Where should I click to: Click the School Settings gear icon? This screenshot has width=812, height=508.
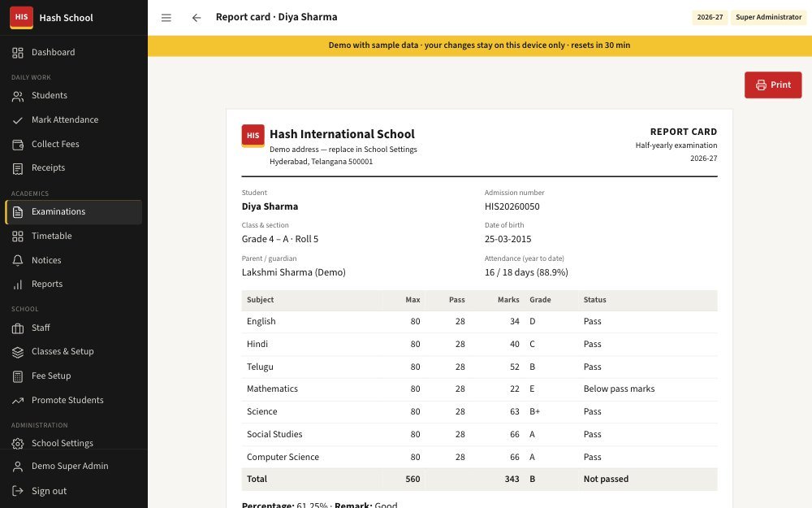point(18,444)
